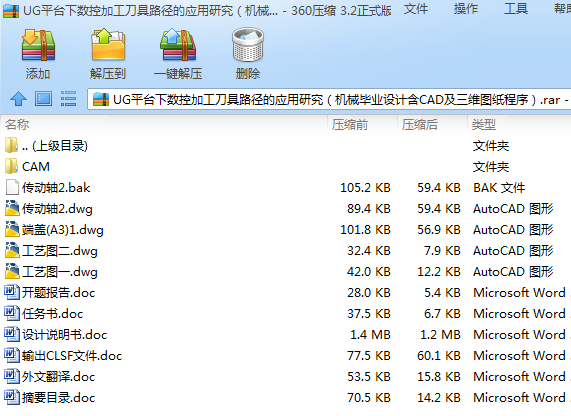Click the 设计说明书.doc Word icon
This screenshot has height=416, width=571.
tap(12, 334)
